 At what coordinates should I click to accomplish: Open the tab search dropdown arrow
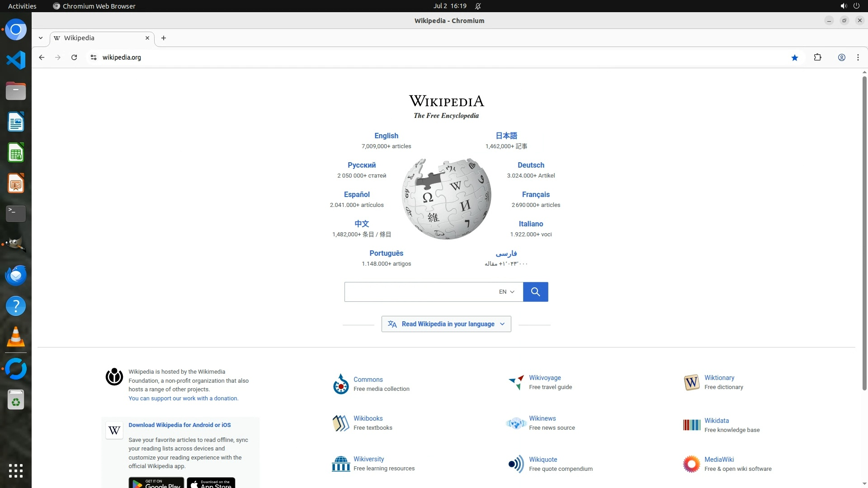[41, 38]
